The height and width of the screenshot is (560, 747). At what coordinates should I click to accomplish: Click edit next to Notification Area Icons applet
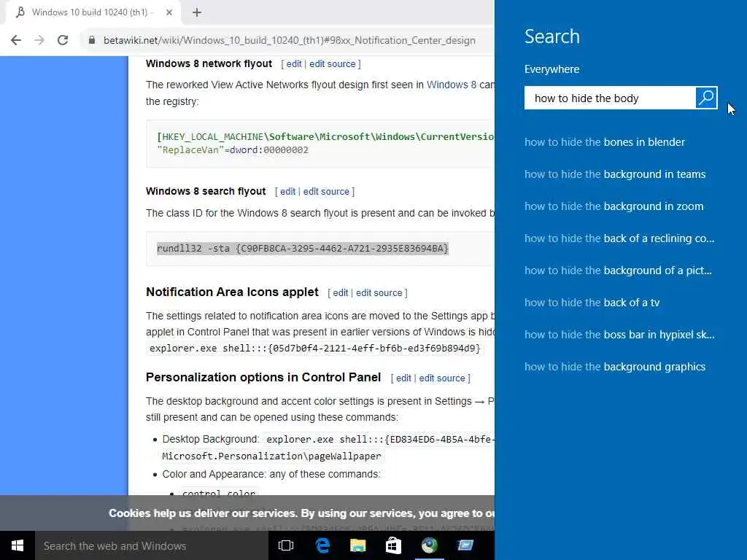click(340, 293)
